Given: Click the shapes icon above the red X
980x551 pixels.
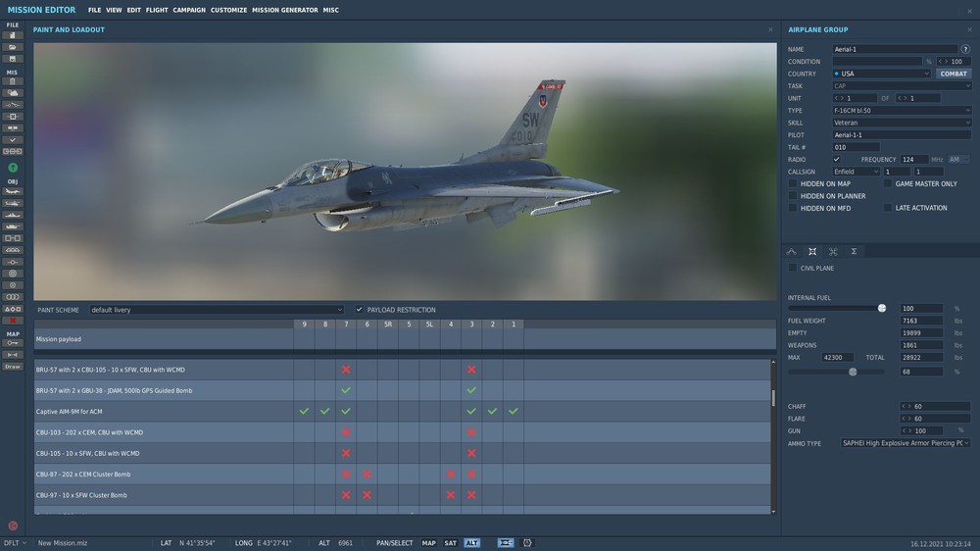Looking at the screenshot, I should coord(13,309).
